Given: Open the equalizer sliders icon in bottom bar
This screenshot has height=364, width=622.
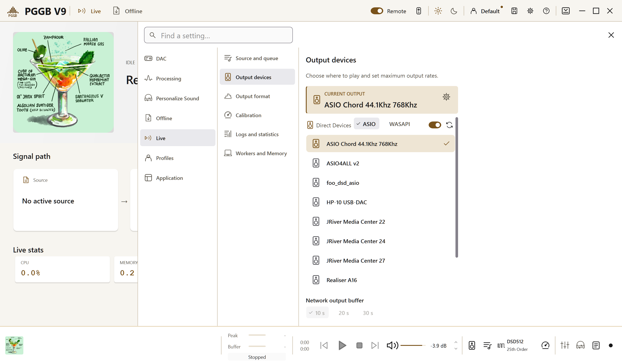Looking at the screenshot, I should 565,345.
